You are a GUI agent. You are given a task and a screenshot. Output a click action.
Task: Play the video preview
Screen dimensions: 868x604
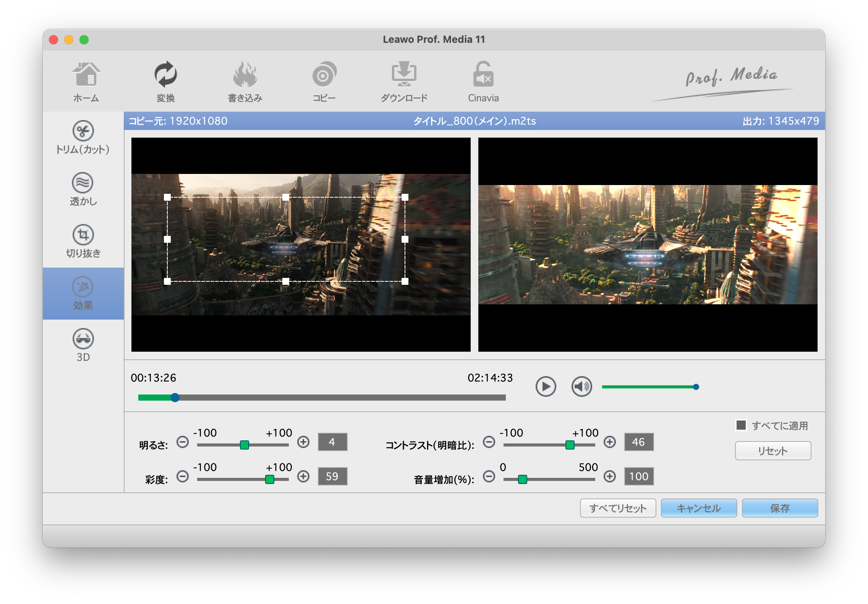[546, 386]
